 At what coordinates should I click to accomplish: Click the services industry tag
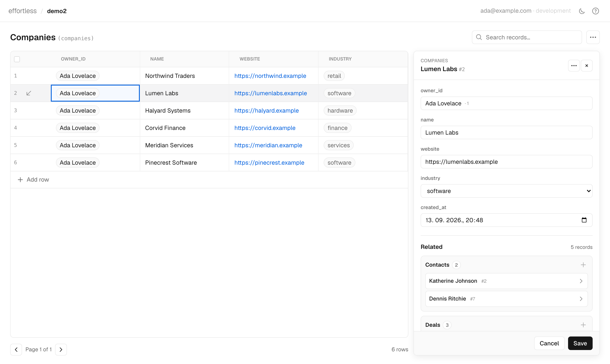pos(338,145)
